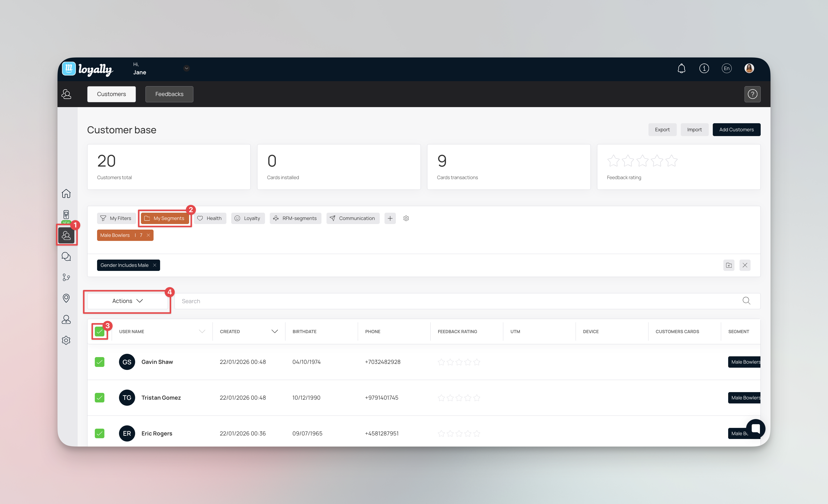Screen dimensions: 828x504
Task: Click the search magnifier icon
Action: 746,301
